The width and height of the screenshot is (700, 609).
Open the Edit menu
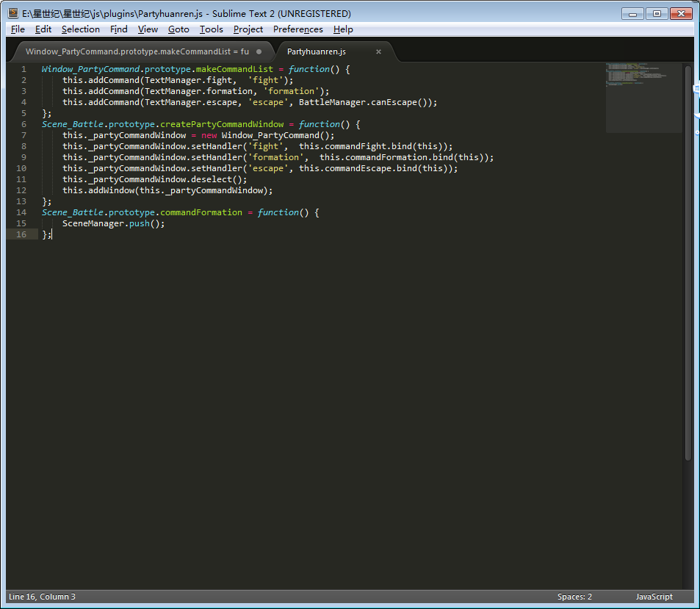click(43, 29)
